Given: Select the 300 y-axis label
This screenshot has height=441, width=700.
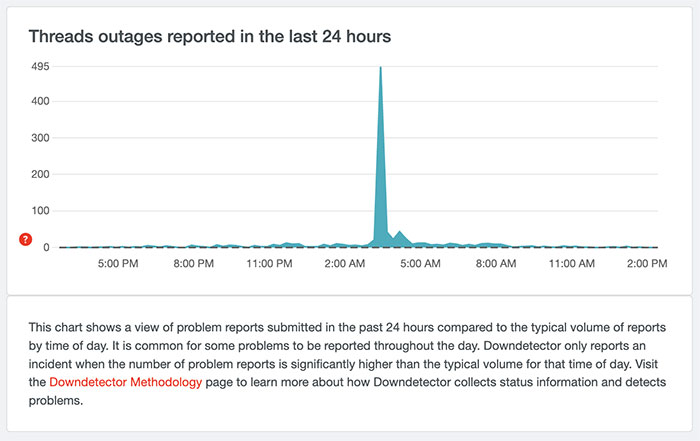Looking at the screenshot, I should (41, 138).
